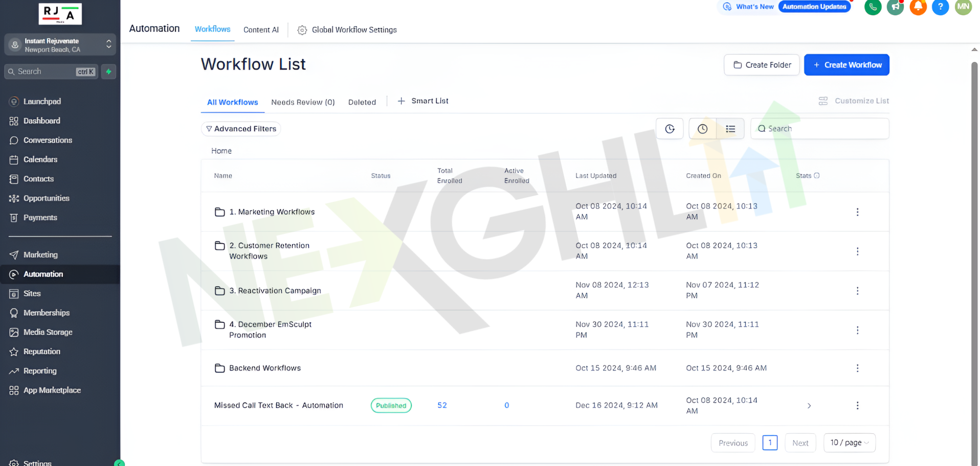Expand stats chevron for Missed Call workflow
Viewport: 980px width, 466px height.
[809, 406]
